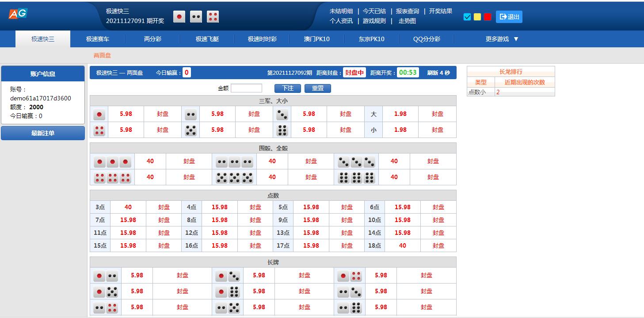Expand the 更多游戏 dropdown menu
Image resolution: width=644 pixels, height=318 pixels.
pos(502,39)
